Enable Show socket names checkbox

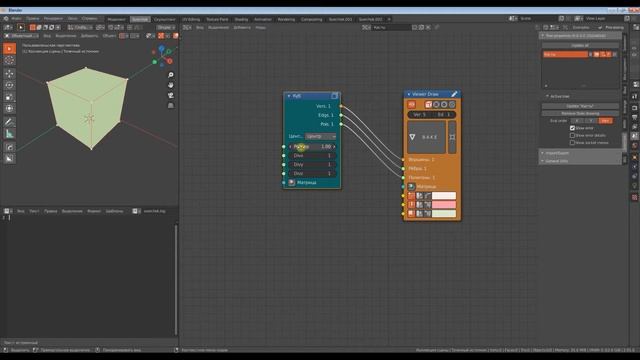572,143
